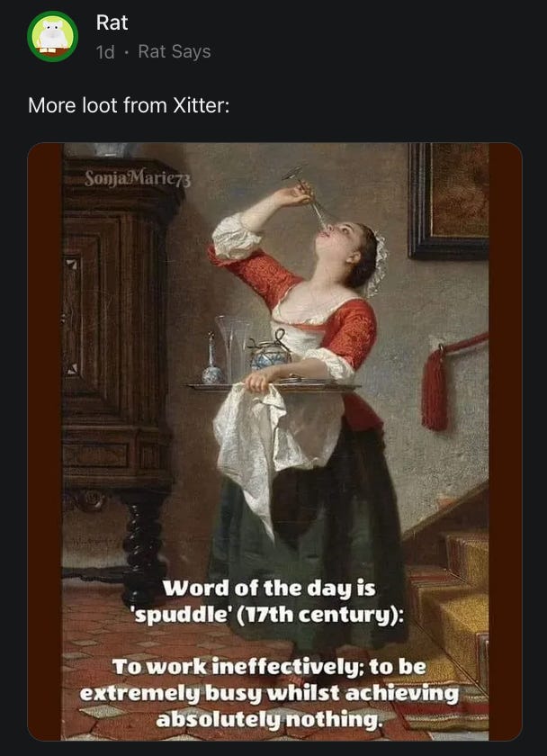Image resolution: width=547 pixels, height=756 pixels.
Task: Click the blue ceramic jar on tray
Action: point(270,355)
